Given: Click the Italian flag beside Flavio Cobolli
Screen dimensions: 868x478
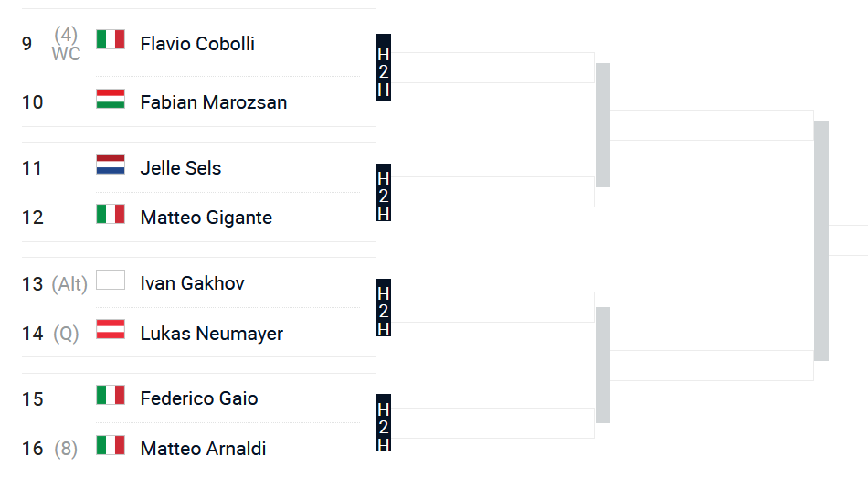Looking at the screenshot, I should (111, 40).
